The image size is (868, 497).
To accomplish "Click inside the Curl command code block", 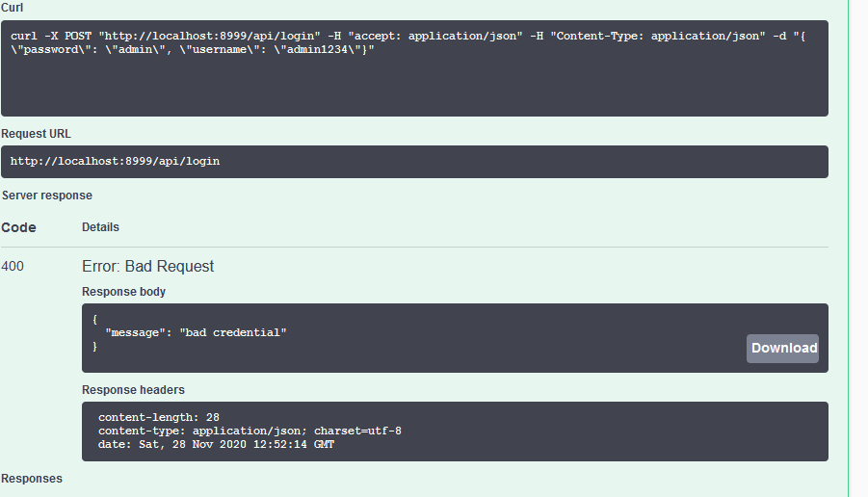I will (414, 87).
